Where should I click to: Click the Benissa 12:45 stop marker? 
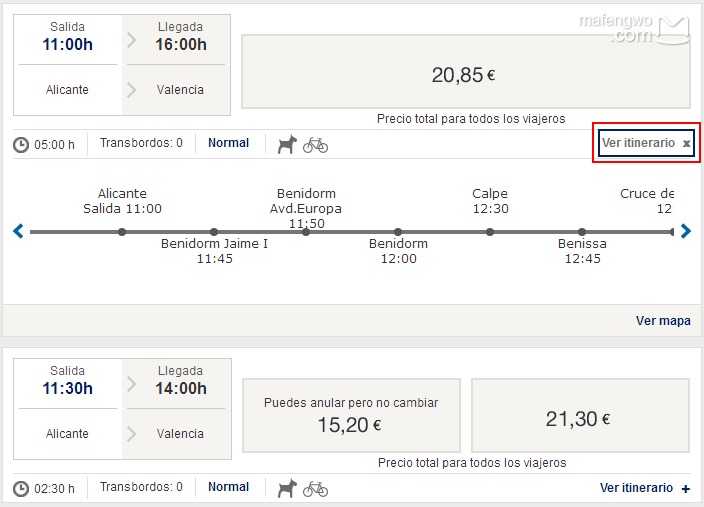coord(582,232)
